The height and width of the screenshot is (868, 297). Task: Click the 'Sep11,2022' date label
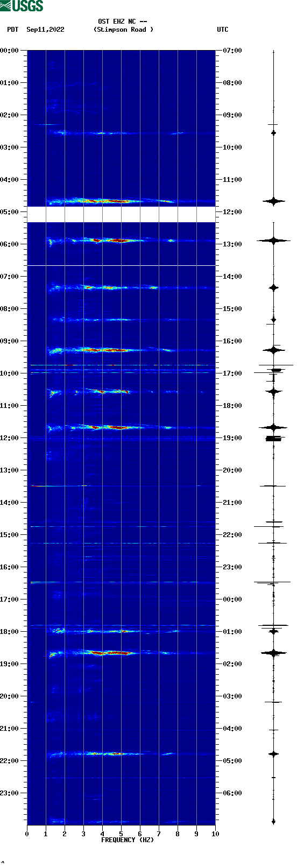tap(45, 30)
